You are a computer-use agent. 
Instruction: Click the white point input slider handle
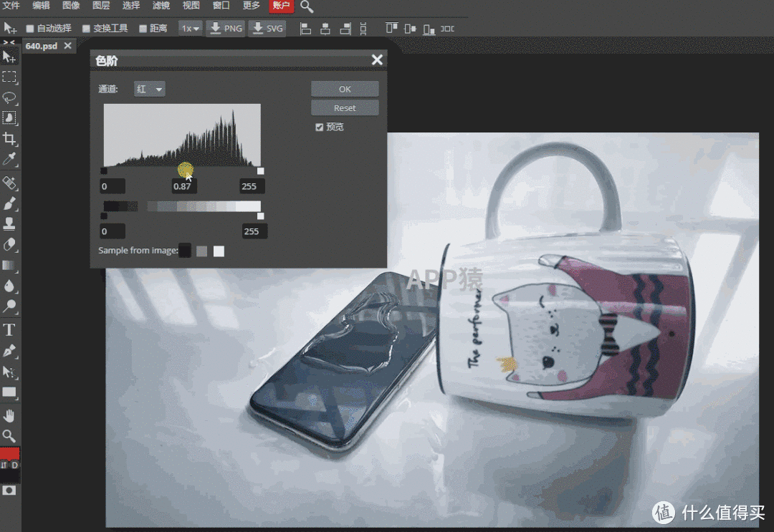(260, 170)
